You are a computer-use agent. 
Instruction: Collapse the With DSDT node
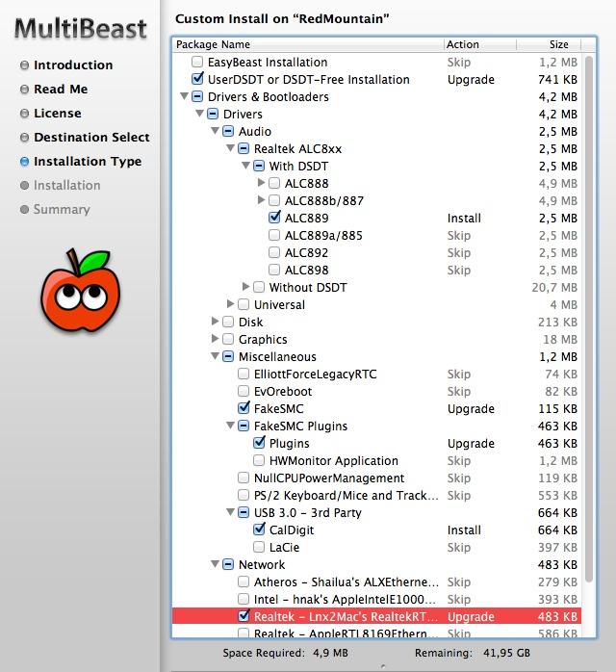pyautogui.click(x=245, y=166)
